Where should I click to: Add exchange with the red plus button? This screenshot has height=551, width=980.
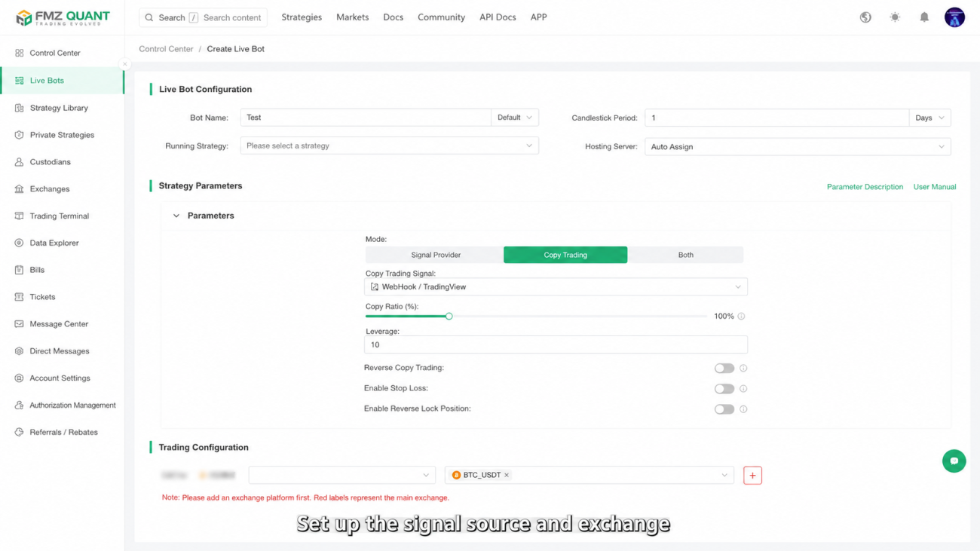752,476
